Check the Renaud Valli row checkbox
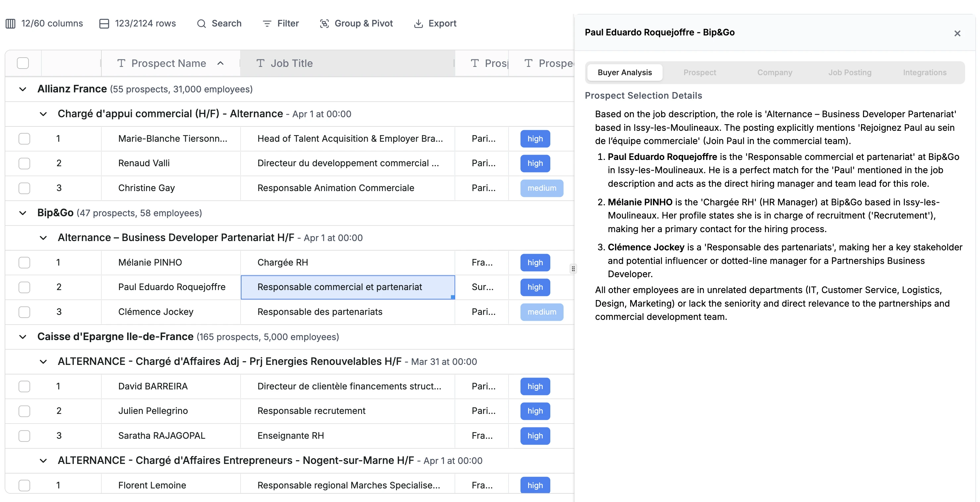Image resolution: width=980 pixels, height=502 pixels. tap(24, 164)
